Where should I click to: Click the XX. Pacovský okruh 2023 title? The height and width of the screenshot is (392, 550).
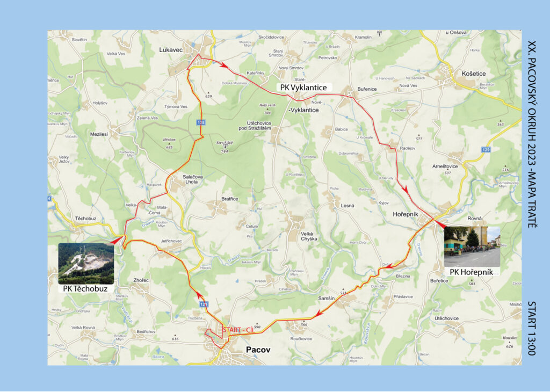[532, 135]
